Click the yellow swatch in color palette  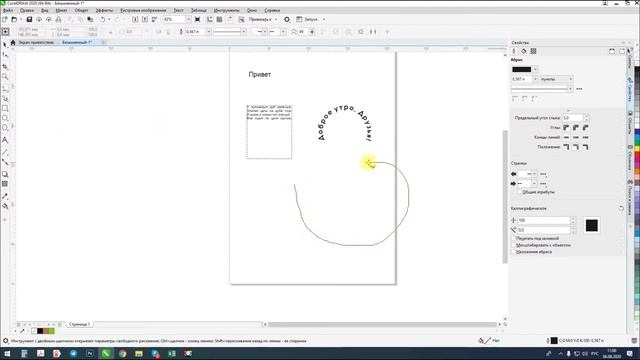click(x=637, y=149)
